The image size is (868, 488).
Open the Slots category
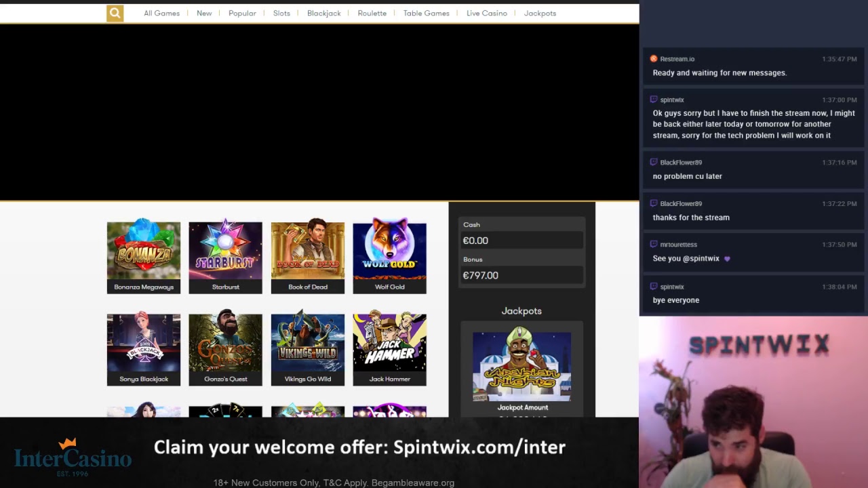coord(281,13)
